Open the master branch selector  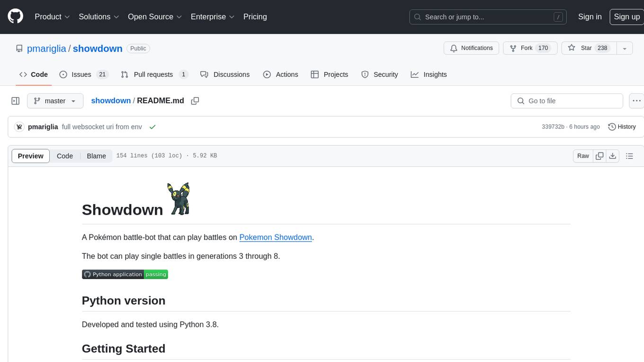point(55,101)
